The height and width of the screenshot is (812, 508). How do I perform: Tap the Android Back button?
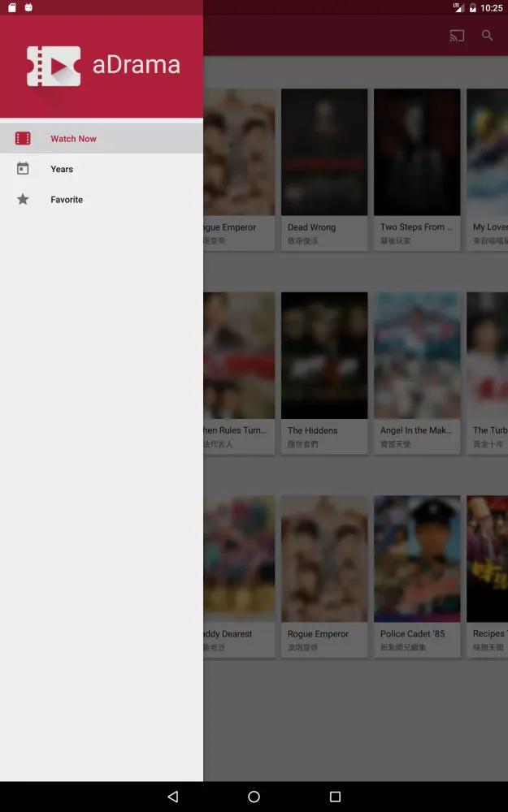click(173, 797)
